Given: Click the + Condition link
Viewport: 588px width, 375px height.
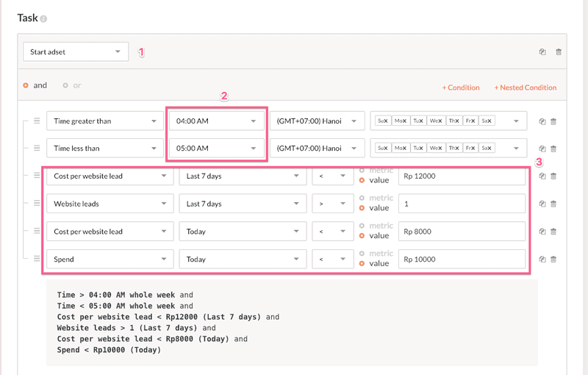Looking at the screenshot, I should (460, 87).
